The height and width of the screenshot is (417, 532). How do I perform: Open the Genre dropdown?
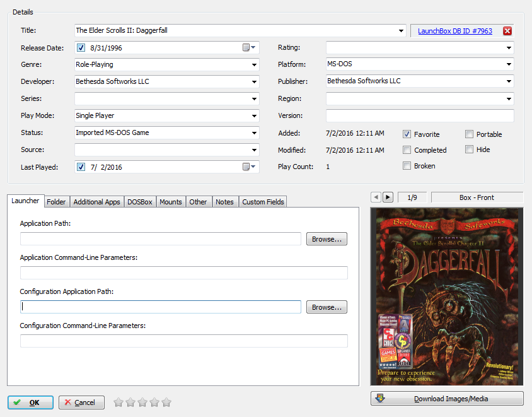click(x=254, y=64)
